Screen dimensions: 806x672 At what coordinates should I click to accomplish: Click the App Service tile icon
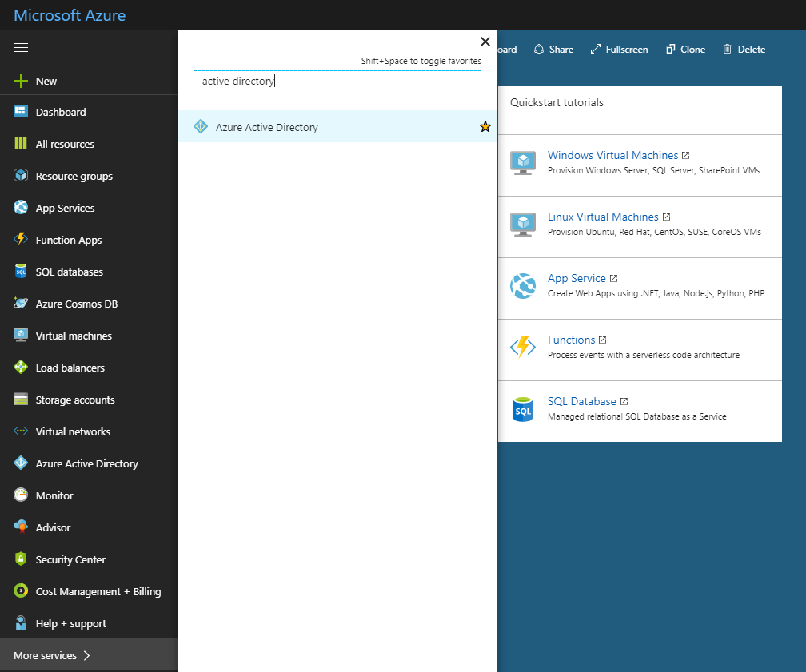(523, 286)
